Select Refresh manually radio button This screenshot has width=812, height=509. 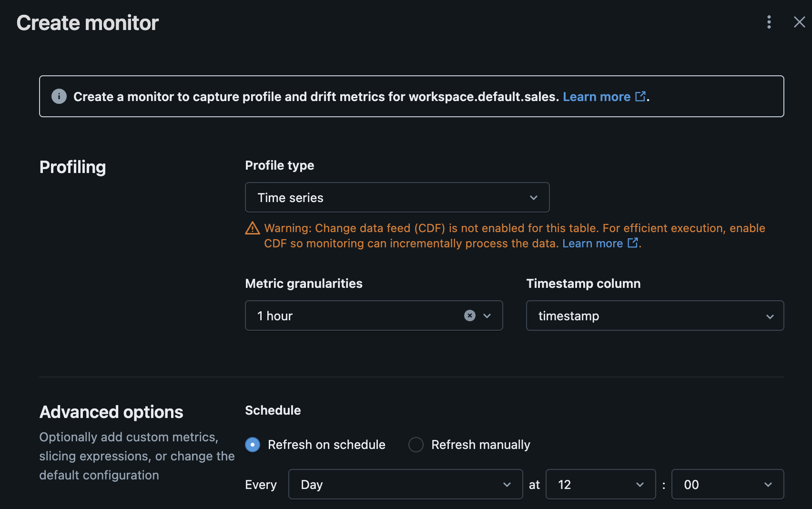416,445
